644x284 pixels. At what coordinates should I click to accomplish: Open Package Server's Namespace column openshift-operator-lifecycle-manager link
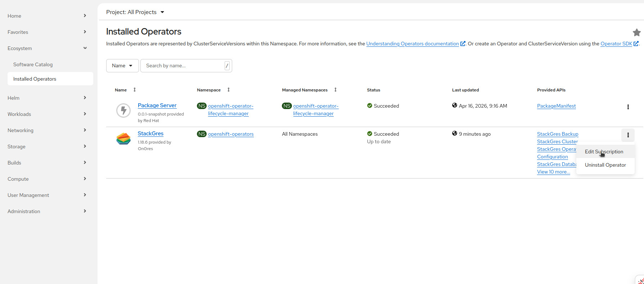230,110
